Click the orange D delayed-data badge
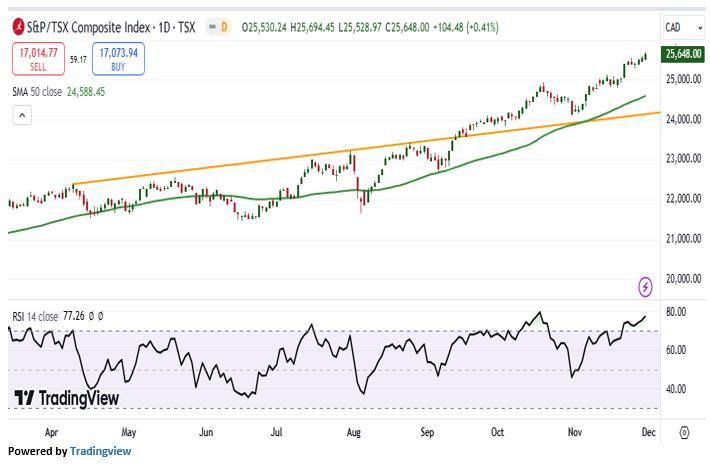Image resolution: width=710 pixels, height=472 pixels. tap(223, 26)
